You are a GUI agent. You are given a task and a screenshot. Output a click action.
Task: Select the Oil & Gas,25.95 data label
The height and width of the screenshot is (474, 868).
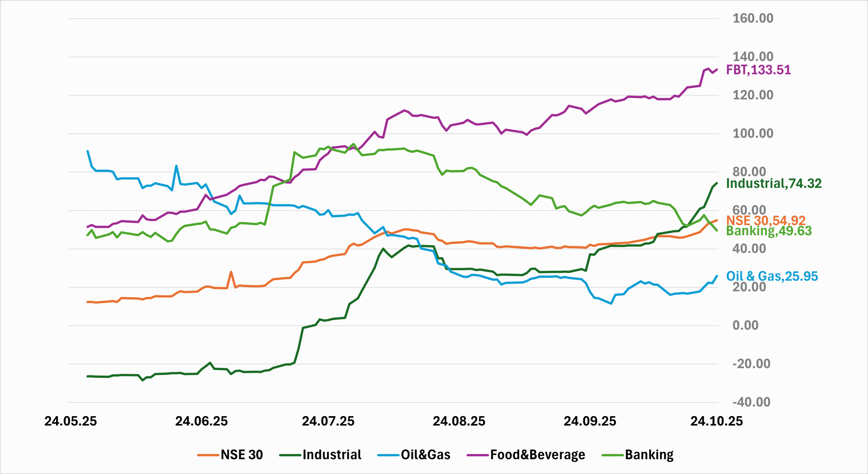[772, 276]
